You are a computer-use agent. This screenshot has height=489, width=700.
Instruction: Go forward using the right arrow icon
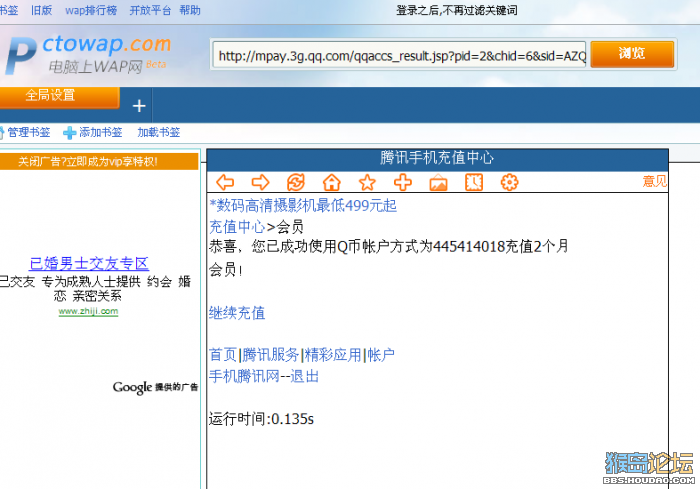coord(260,182)
